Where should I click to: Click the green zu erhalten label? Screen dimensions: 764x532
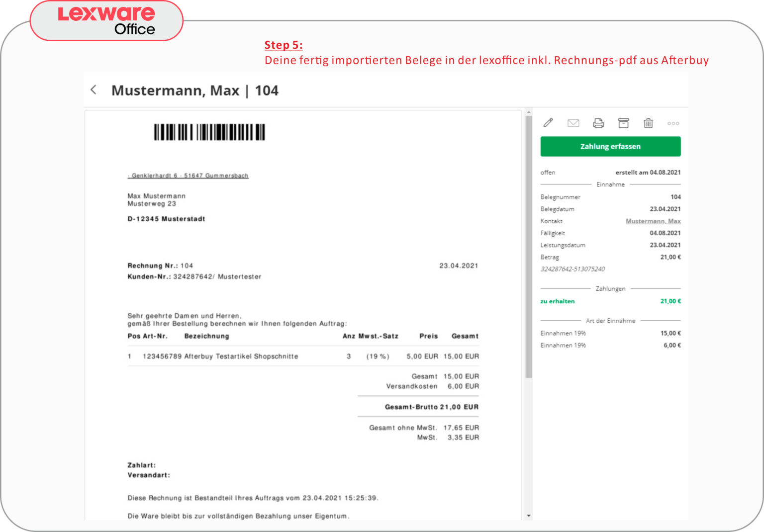[558, 301]
